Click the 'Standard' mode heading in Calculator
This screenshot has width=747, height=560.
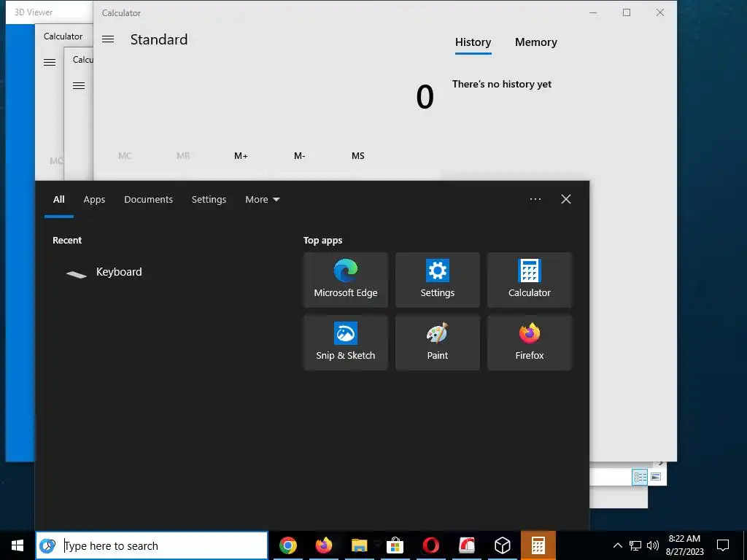[159, 39]
